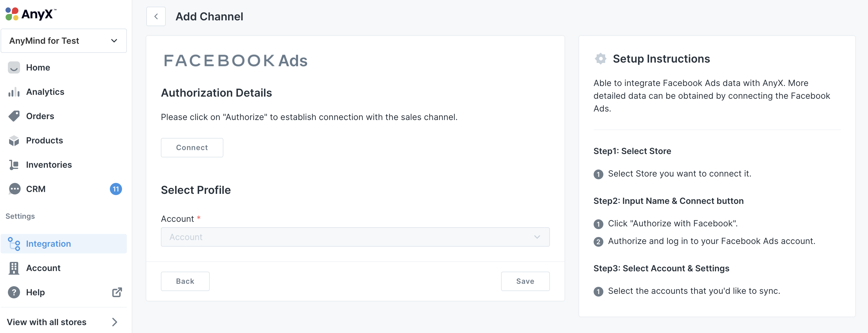Viewport: 868px width, 333px height.
Task: Click the Integration nodes icon
Action: click(14, 244)
